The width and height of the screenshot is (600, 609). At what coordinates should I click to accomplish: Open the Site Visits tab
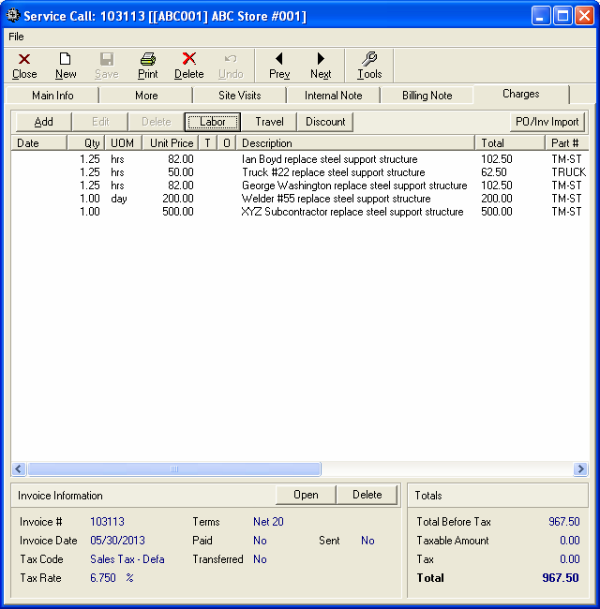[240, 96]
